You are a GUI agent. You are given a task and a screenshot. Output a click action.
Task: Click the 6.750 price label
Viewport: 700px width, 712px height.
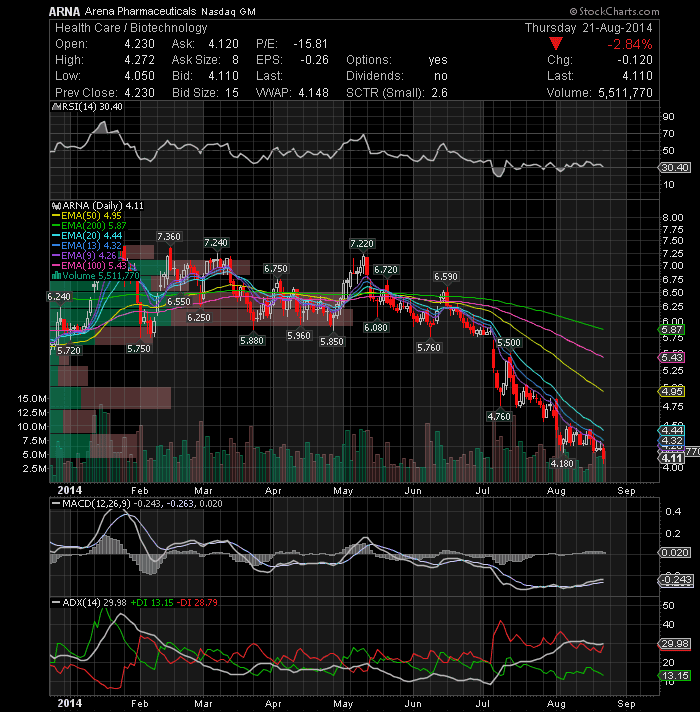click(x=276, y=269)
